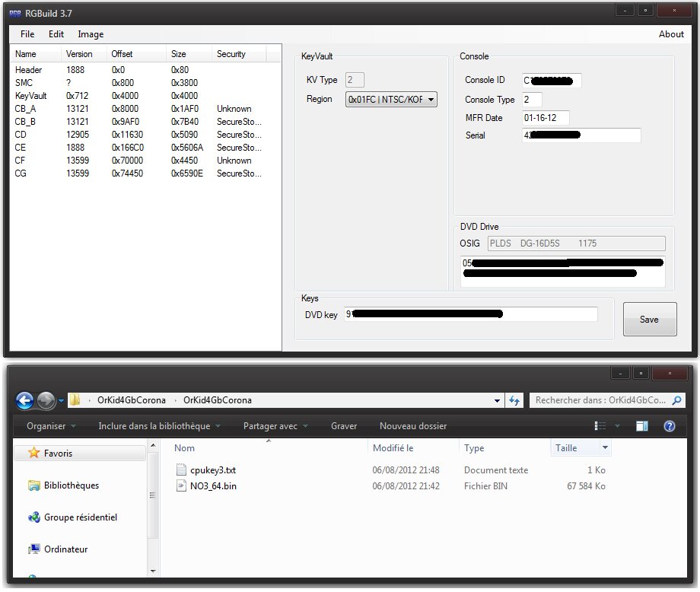Open the address bar history dropdown arrow

click(x=498, y=400)
